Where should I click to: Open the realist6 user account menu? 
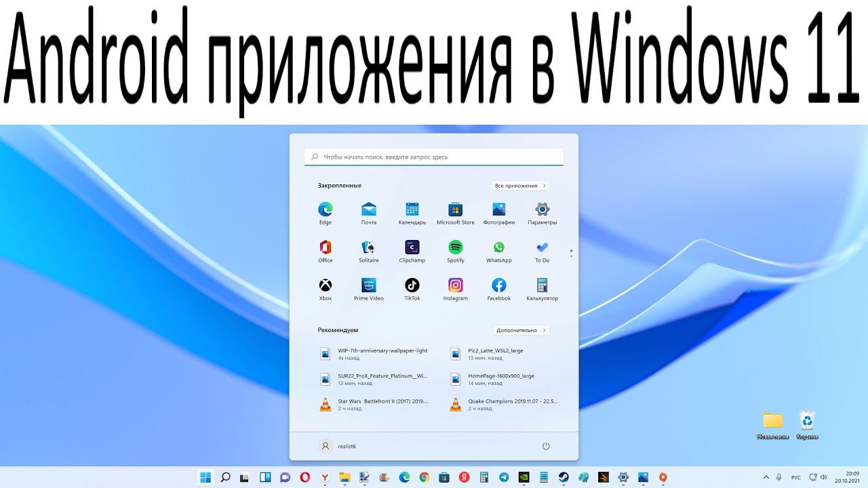338,446
